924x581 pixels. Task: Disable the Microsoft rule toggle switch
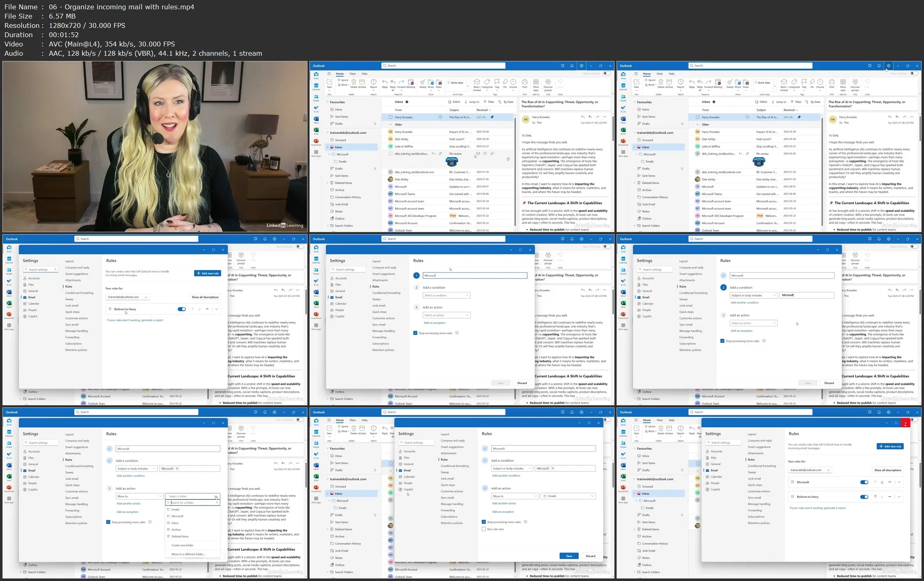coord(864,482)
